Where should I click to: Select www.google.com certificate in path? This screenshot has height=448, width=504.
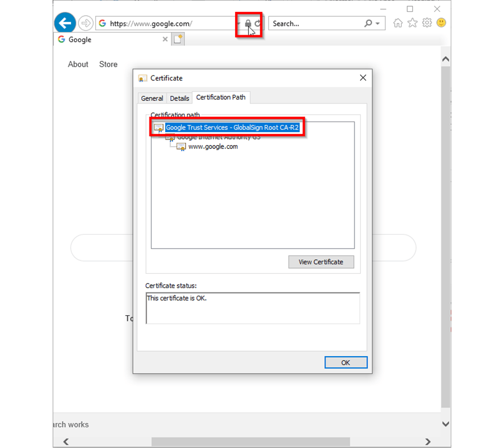coord(213,147)
